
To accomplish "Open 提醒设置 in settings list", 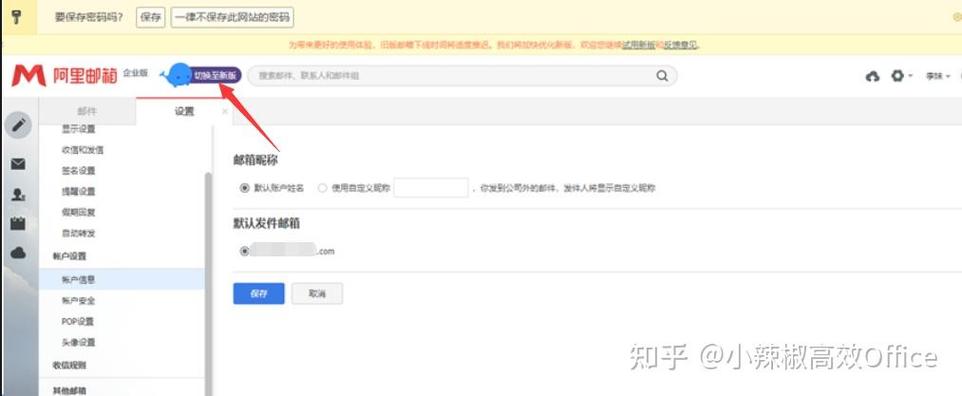I will pyautogui.click(x=79, y=192).
